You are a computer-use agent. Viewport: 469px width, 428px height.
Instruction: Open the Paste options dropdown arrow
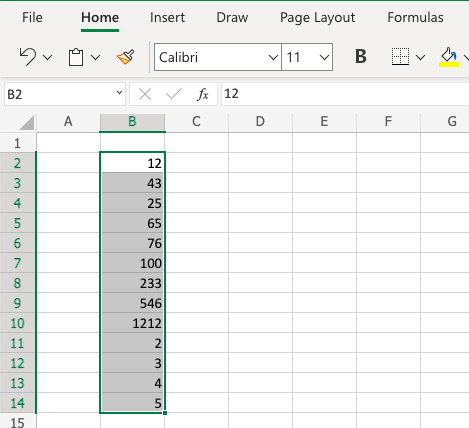(x=96, y=58)
